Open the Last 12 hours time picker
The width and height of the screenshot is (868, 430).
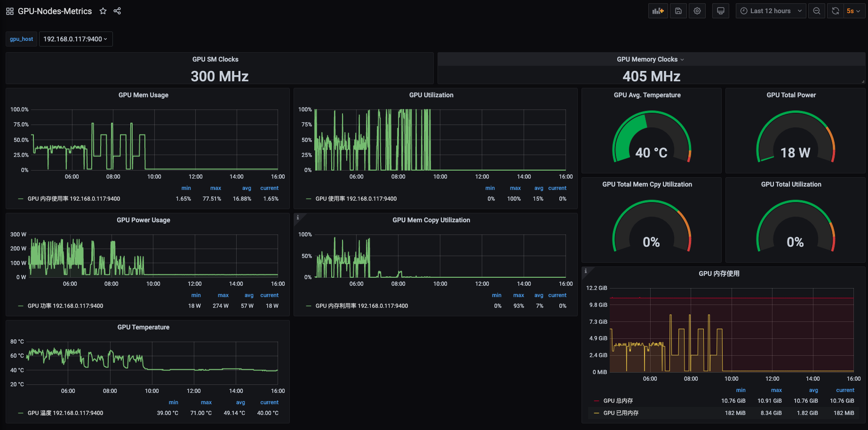(771, 11)
